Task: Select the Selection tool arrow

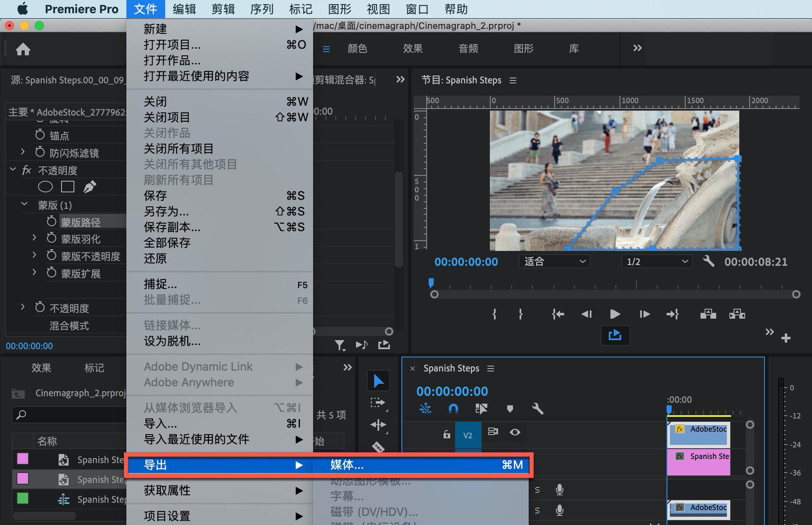Action: [378, 381]
